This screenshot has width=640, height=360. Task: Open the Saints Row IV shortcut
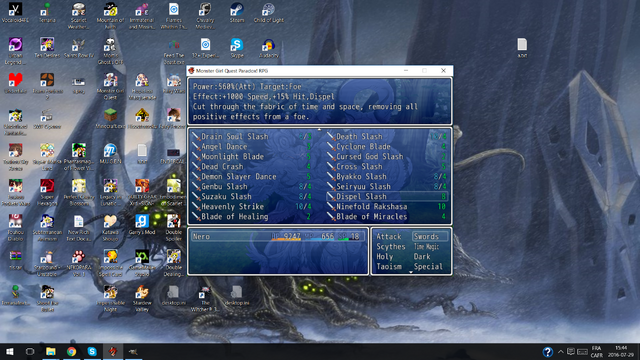(79, 48)
